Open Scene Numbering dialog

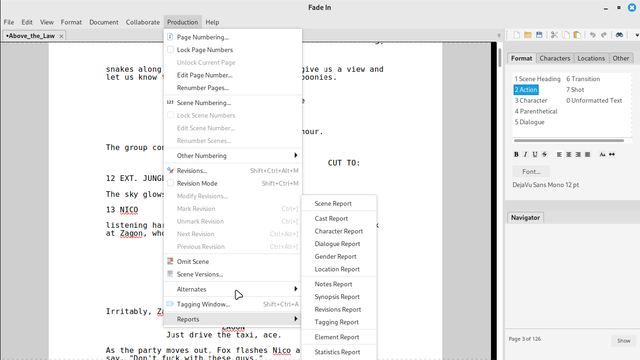click(x=233, y=103)
